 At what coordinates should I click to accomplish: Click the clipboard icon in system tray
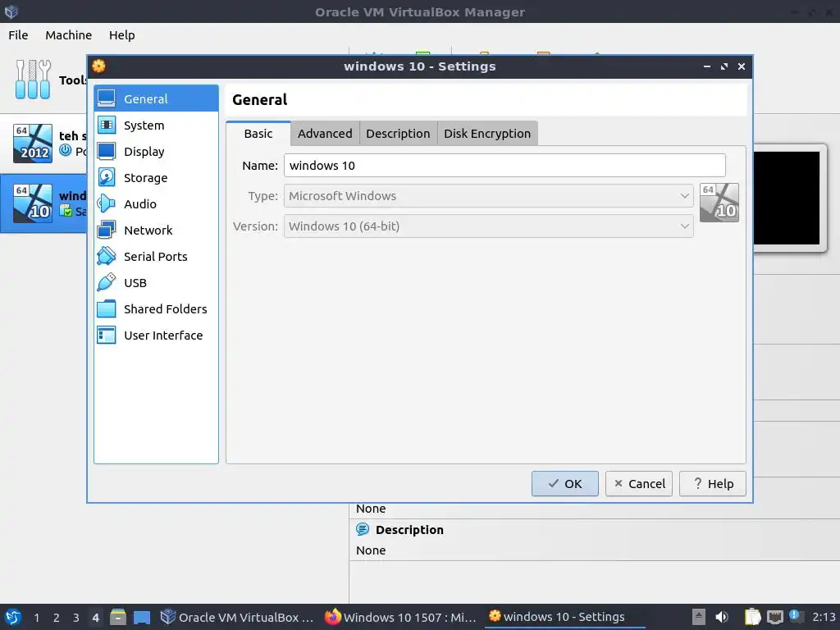[x=753, y=617]
